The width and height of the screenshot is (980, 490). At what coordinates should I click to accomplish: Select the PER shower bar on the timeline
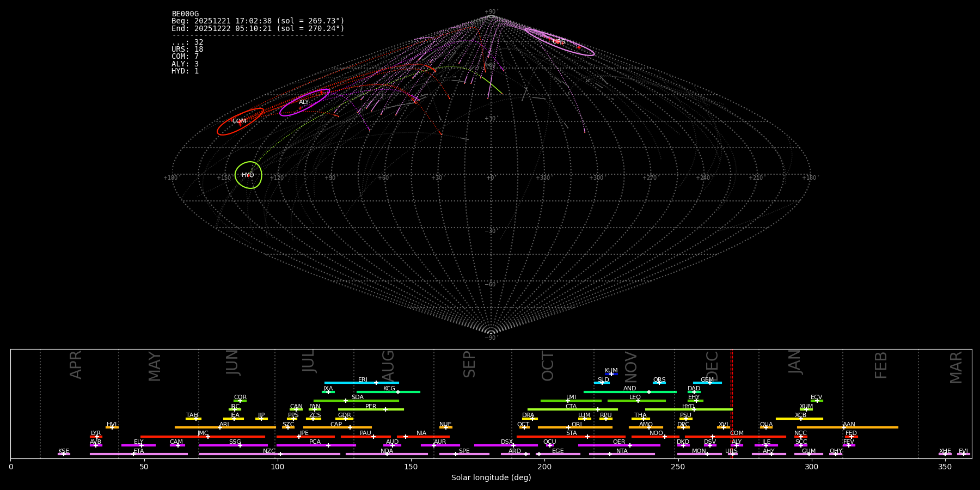371,409
